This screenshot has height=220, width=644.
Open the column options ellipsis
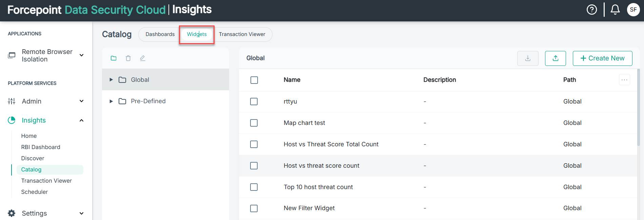[624, 80]
